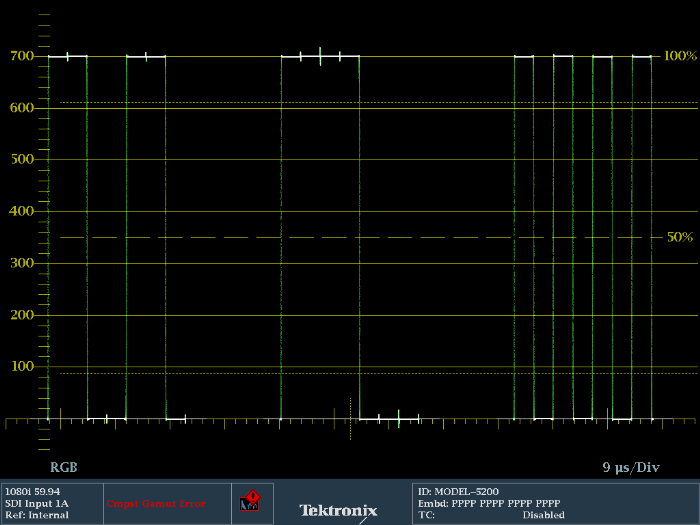
Task: Click the 9 µs/Div sweep rate label
Action: click(631, 467)
